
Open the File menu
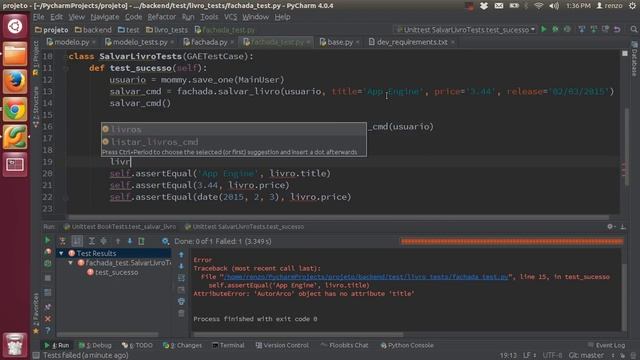pyautogui.click(x=39, y=17)
